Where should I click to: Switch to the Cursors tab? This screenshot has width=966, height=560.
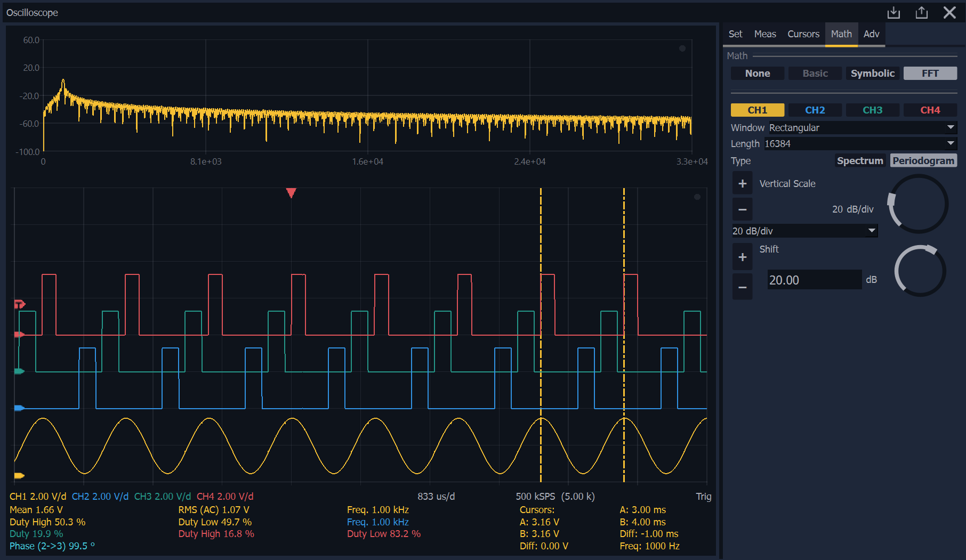803,34
